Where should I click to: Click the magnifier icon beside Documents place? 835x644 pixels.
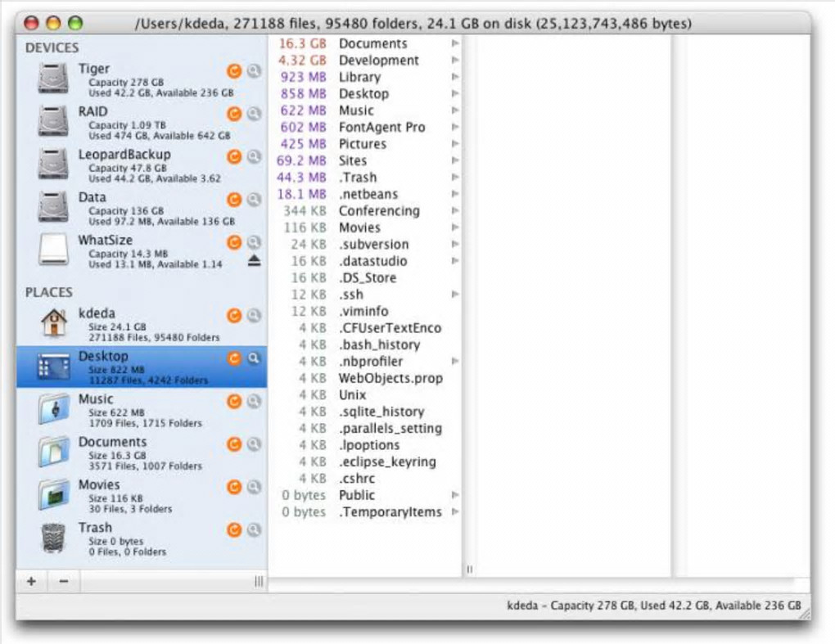coord(255,444)
